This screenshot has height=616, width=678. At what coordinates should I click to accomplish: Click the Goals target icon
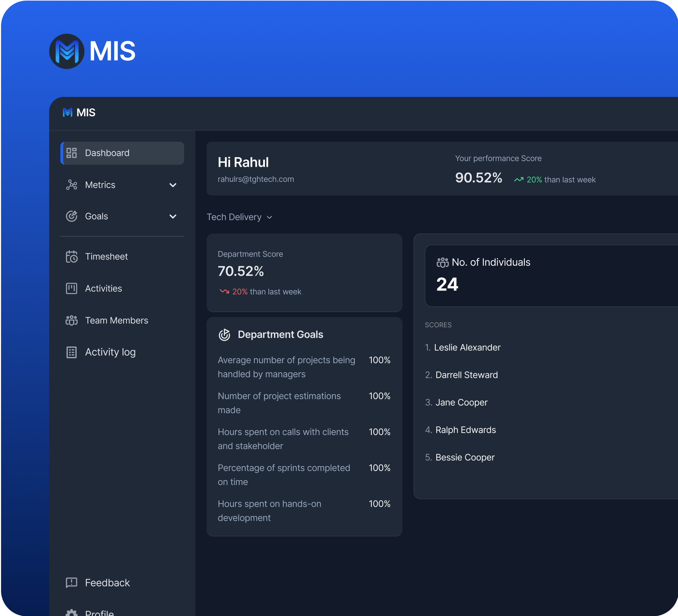tap(72, 216)
